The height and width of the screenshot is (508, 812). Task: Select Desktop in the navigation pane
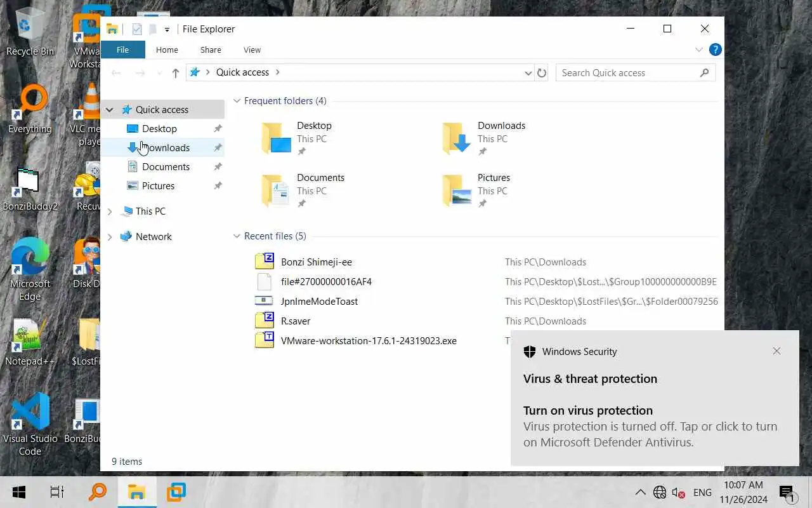point(159,128)
